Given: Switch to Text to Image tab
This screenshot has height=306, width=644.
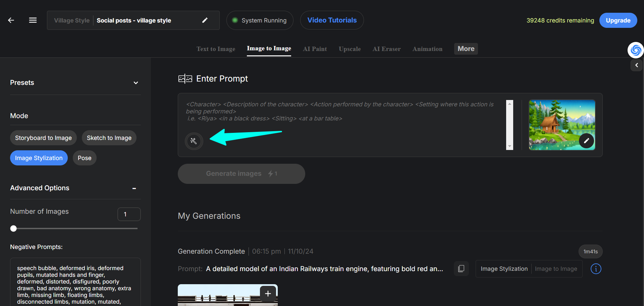Looking at the screenshot, I should (x=216, y=49).
